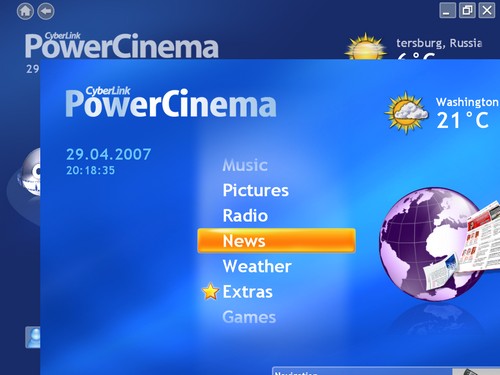Screen dimensions: 500x375
Task: Open Extras from the menu
Action: (x=248, y=292)
